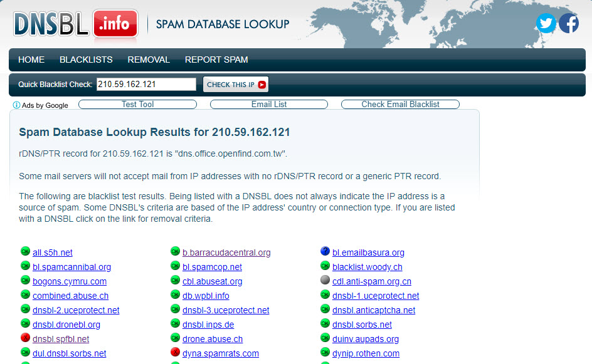Open the Twitter icon link

[x=546, y=23]
